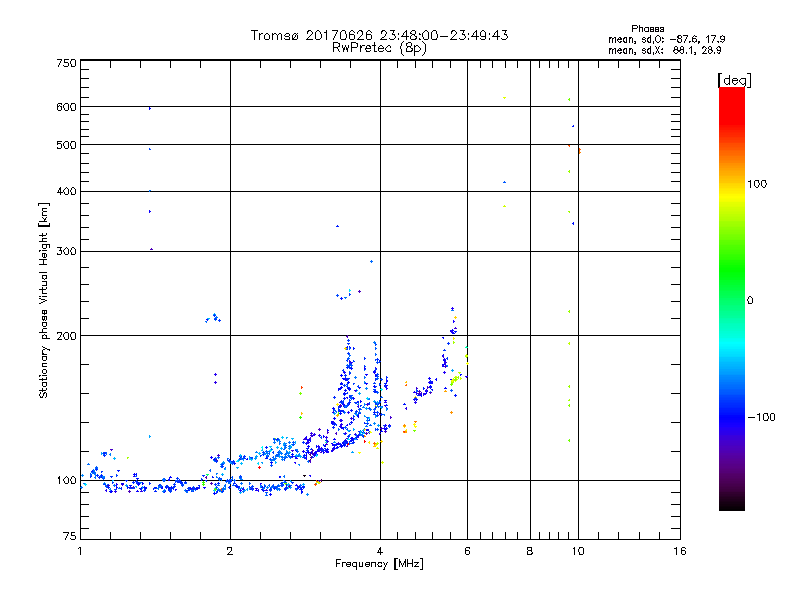Screen dimensions: 800x600
Task: Select the O-mode mean, sd statistics line
Action: point(652,40)
